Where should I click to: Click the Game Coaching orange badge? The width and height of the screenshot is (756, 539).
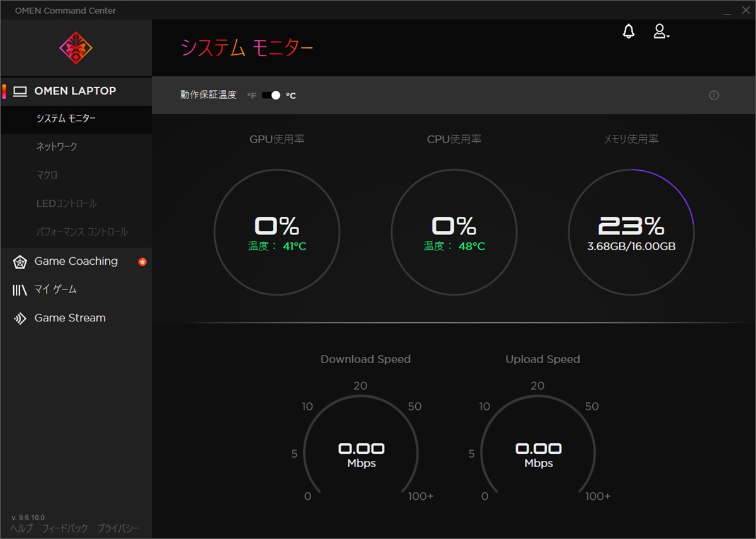pos(142,262)
